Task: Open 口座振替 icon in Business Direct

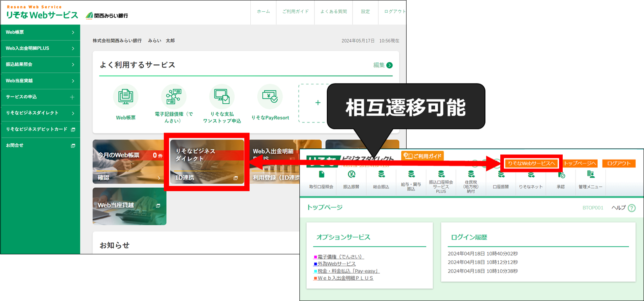Action: tap(501, 174)
